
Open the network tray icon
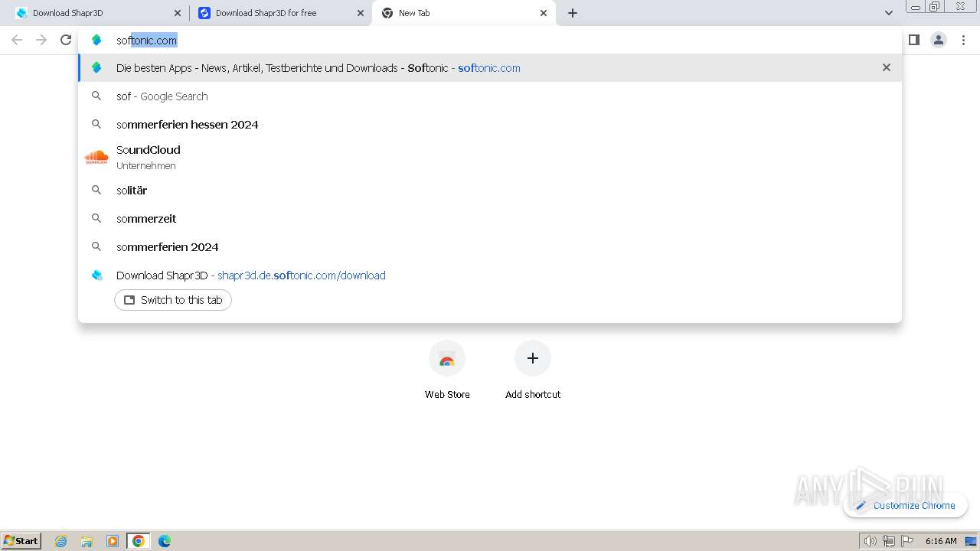pyautogui.click(x=889, y=541)
